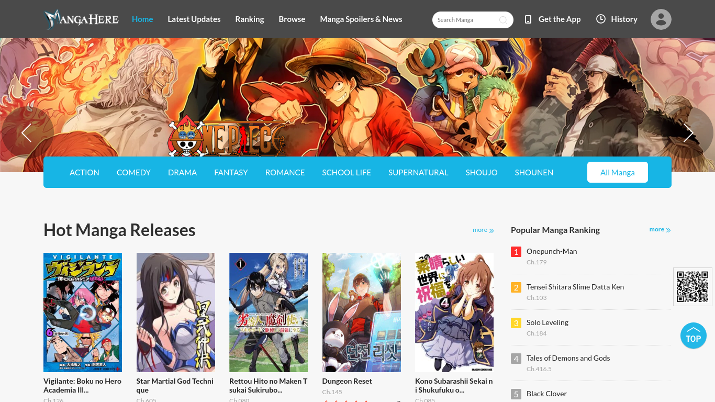Expand Popular Manga Ranking via more link
Viewport: 715px width, 402px height.
pyautogui.click(x=659, y=229)
